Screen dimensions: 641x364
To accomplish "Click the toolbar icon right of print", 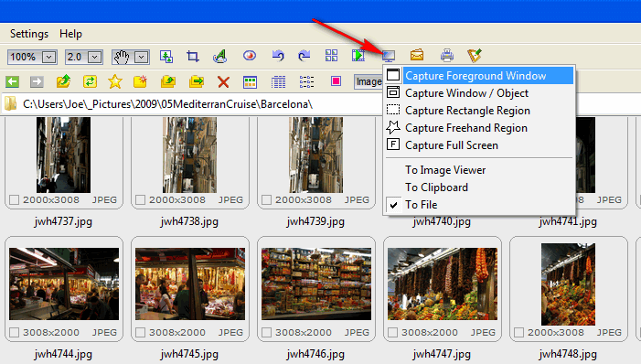I will (x=475, y=55).
